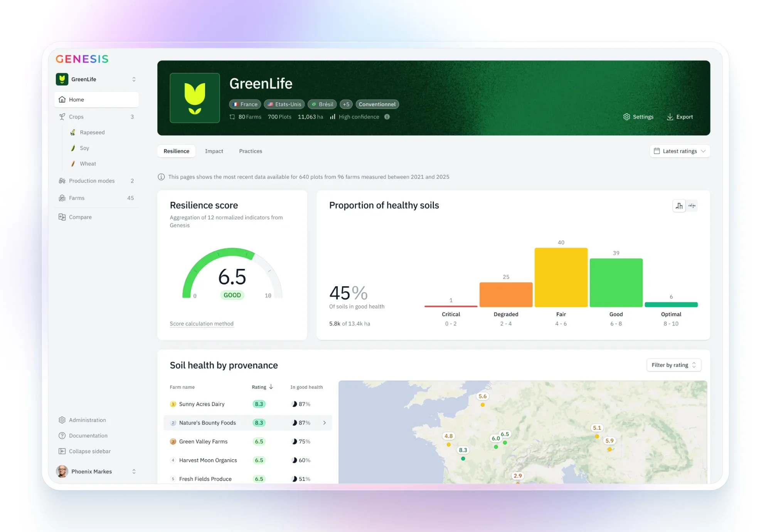Screen dimensions: 771x532
Task: Open Phoenix Markes user menu
Action: (x=96, y=472)
